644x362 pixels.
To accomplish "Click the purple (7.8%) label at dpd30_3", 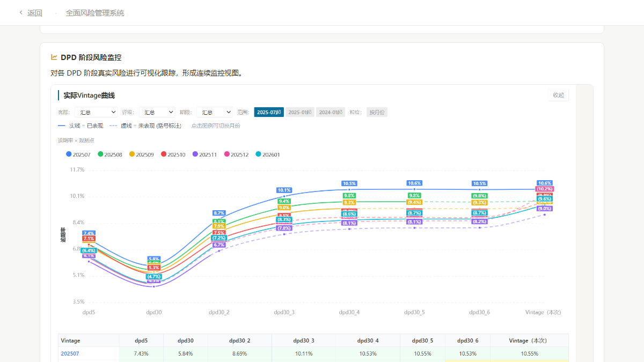I will pyautogui.click(x=284, y=228).
